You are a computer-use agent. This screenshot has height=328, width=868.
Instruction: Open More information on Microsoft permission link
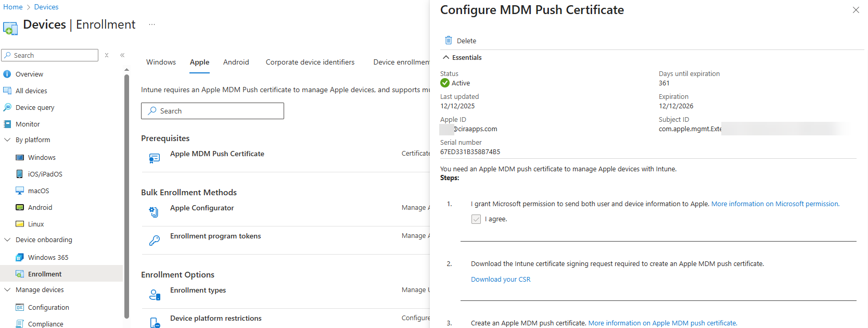click(x=775, y=204)
